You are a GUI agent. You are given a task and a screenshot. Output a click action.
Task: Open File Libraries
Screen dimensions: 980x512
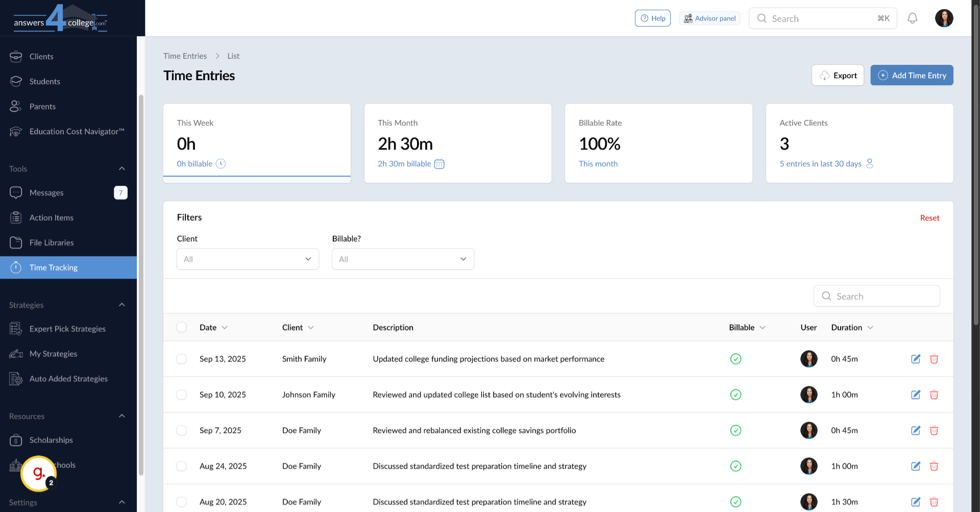52,242
